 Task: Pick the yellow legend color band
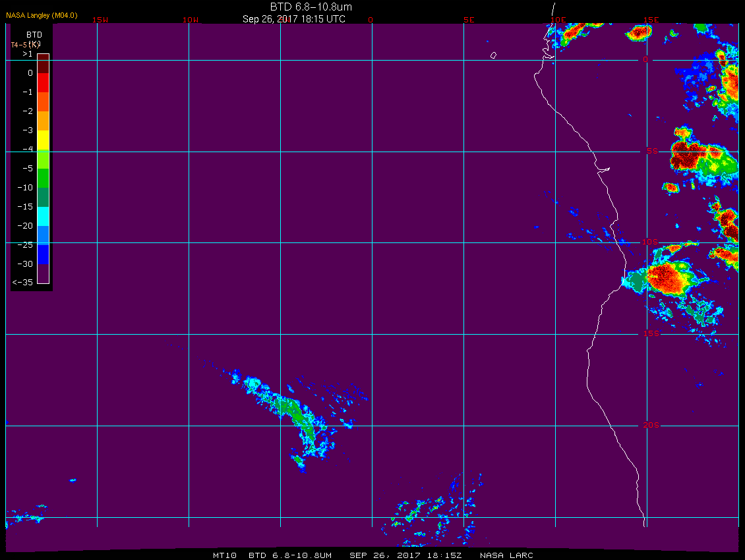pyautogui.click(x=44, y=140)
